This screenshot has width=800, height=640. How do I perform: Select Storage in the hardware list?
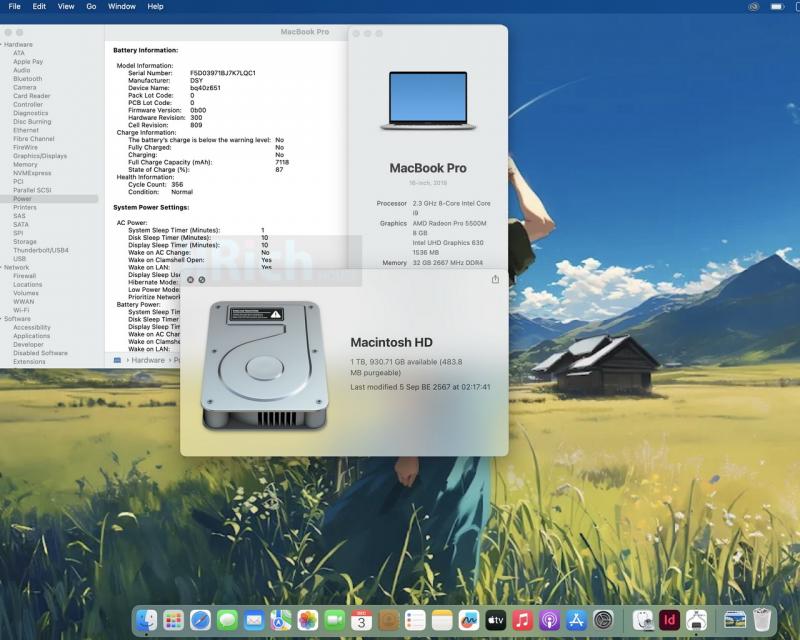[25, 242]
